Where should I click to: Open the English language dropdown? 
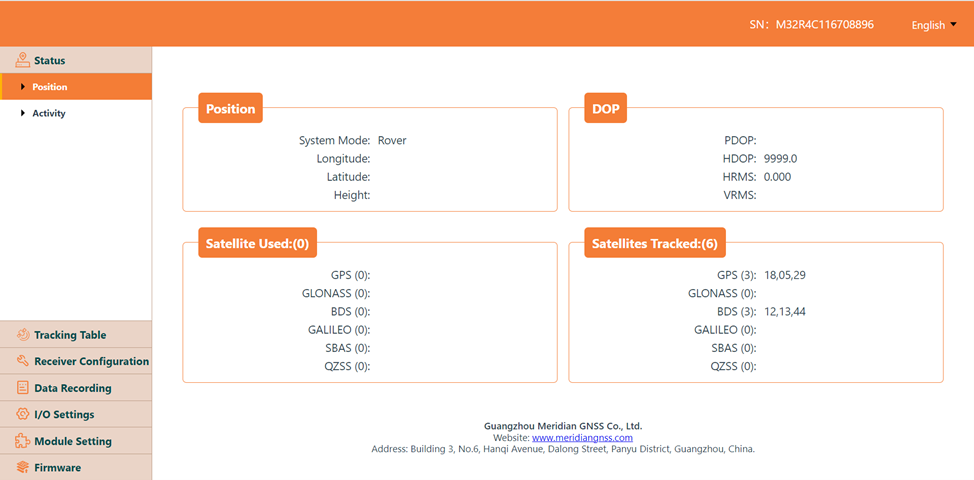[x=934, y=25]
